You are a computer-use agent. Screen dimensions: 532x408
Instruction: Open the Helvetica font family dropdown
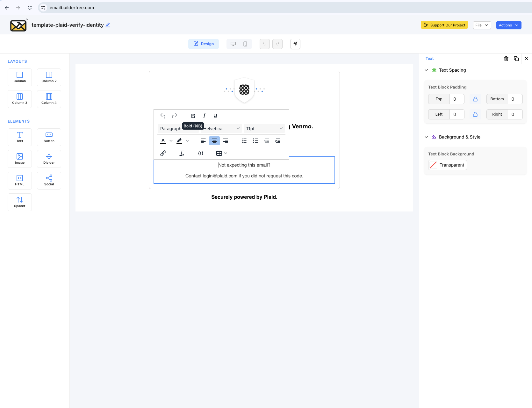click(221, 128)
